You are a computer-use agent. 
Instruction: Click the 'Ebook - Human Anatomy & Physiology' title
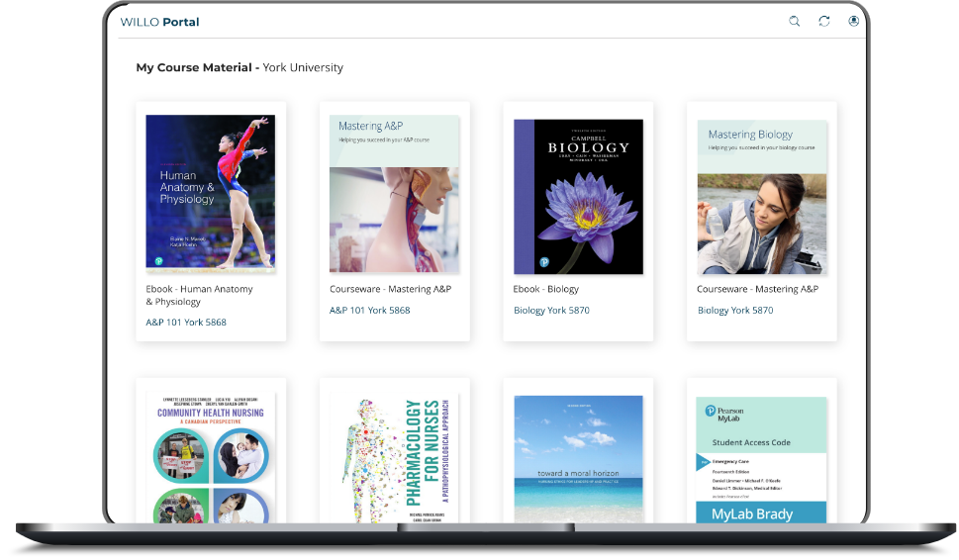point(199,295)
